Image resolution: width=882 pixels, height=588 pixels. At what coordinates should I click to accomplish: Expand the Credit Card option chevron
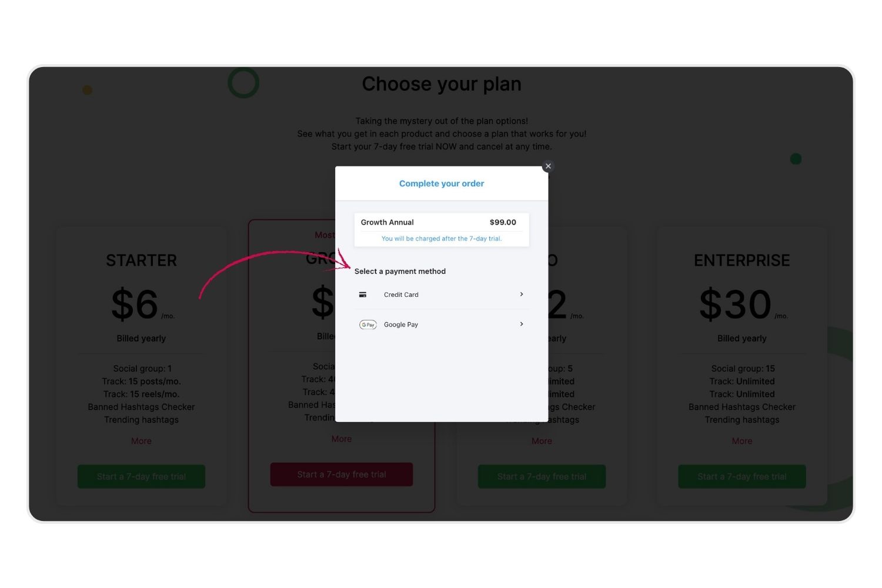pyautogui.click(x=522, y=295)
